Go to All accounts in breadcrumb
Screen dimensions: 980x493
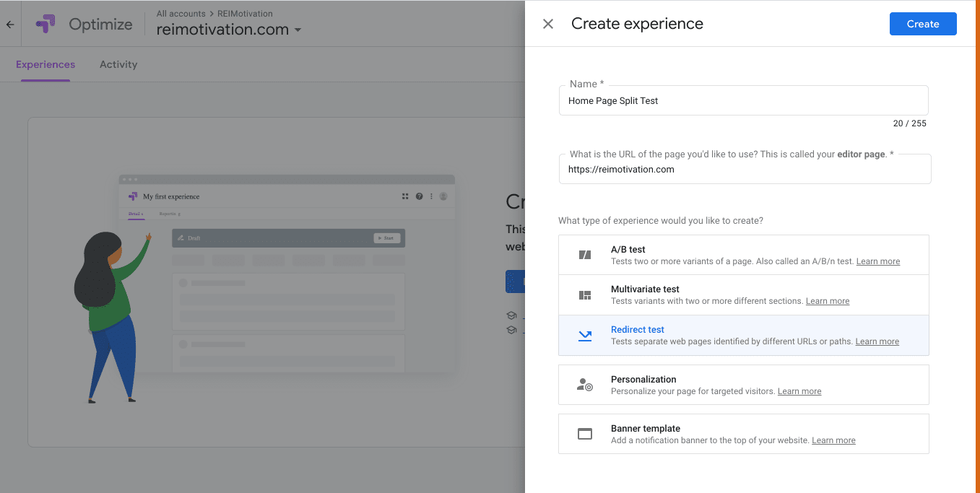click(181, 14)
